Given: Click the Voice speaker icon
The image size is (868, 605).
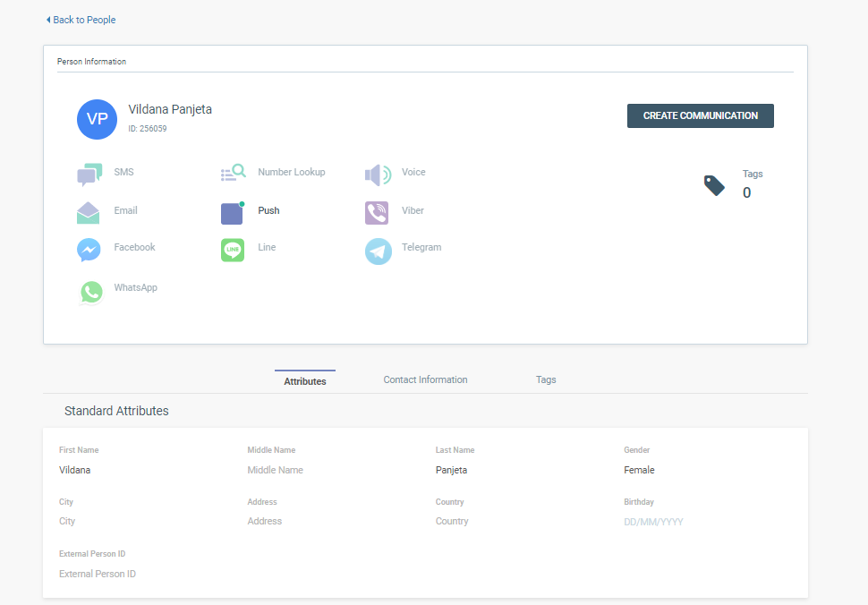Looking at the screenshot, I should click(x=378, y=175).
